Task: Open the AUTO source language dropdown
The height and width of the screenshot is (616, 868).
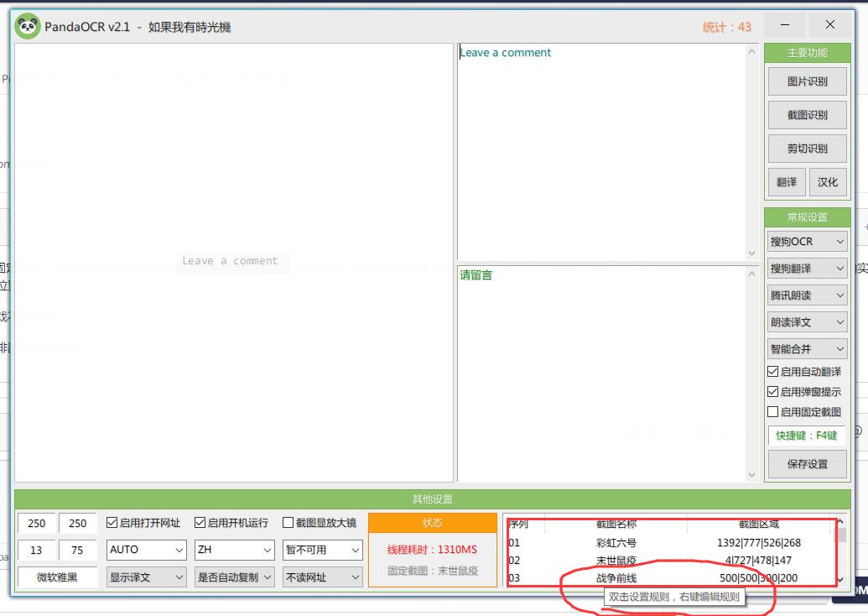Action: (145, 550)
